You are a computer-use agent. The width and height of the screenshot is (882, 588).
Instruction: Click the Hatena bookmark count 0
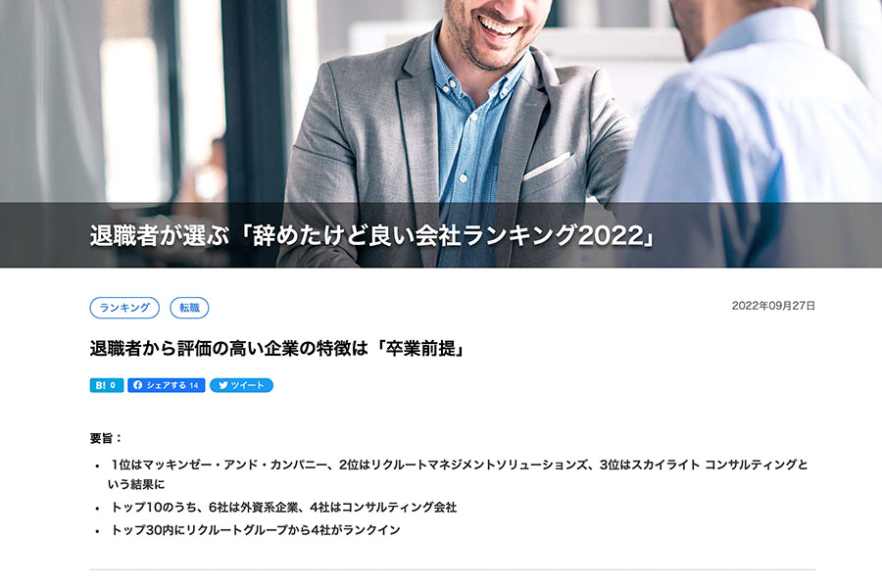point(113,385)
